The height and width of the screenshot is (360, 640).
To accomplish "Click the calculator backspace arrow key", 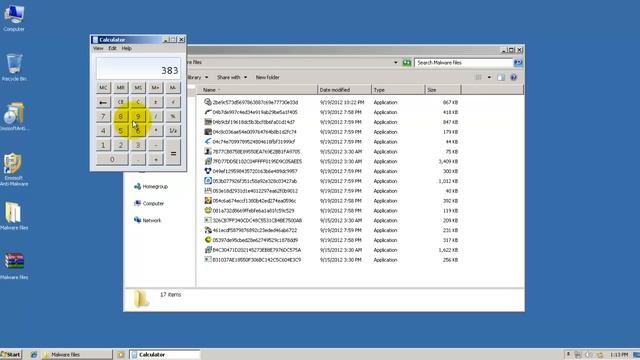I will [103, 102].
